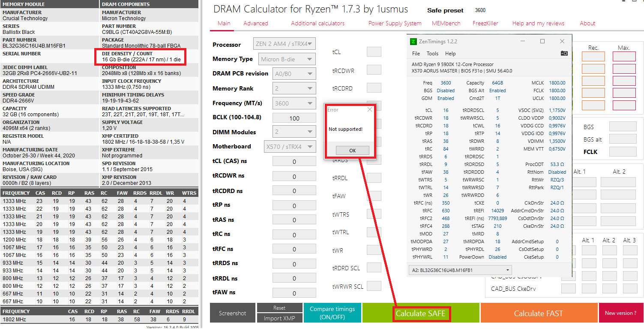Viewport: 644px width, 329px height.
Task: Minimize the ZenTimings window
Action: click(523, 41)
